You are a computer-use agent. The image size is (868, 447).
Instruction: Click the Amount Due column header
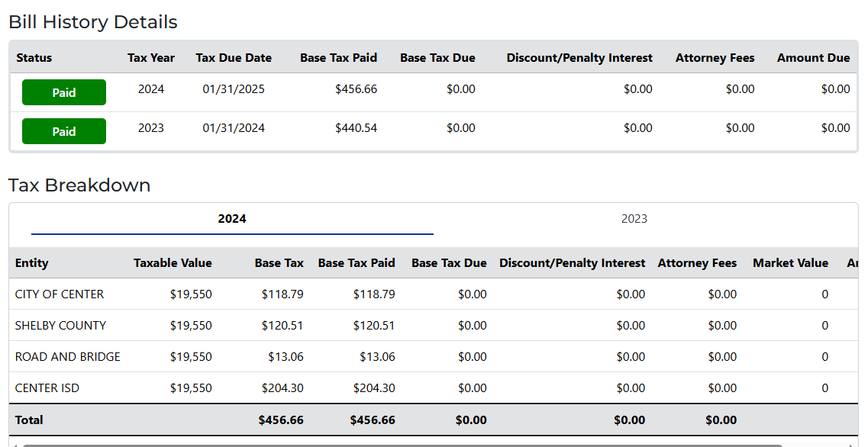(x=813, y=58)
